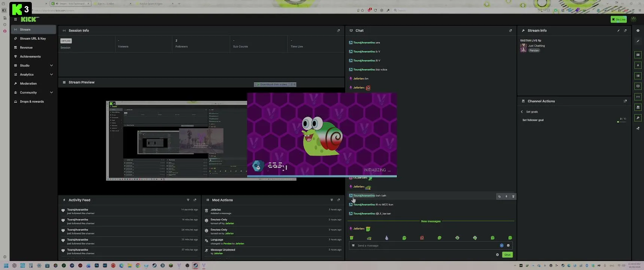The image size is (644, 270).
Task: Go to Revenue section
Action: coord(33,48)
